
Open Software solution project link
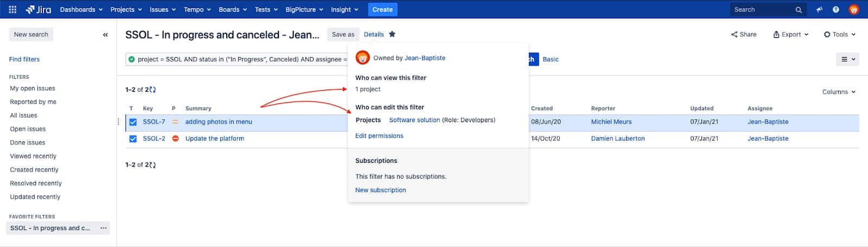coord(414,120)
